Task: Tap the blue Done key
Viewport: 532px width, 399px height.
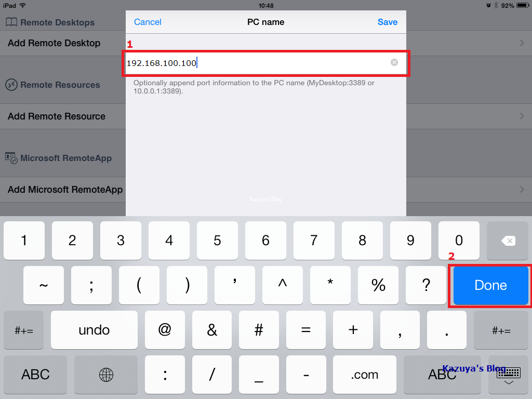Action: tap(490, 285)
